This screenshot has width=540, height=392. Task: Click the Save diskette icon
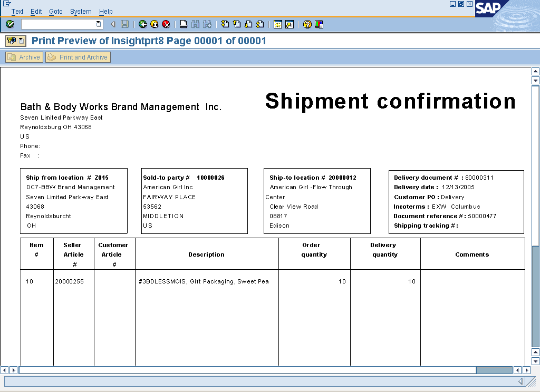(x=124, y=24)
